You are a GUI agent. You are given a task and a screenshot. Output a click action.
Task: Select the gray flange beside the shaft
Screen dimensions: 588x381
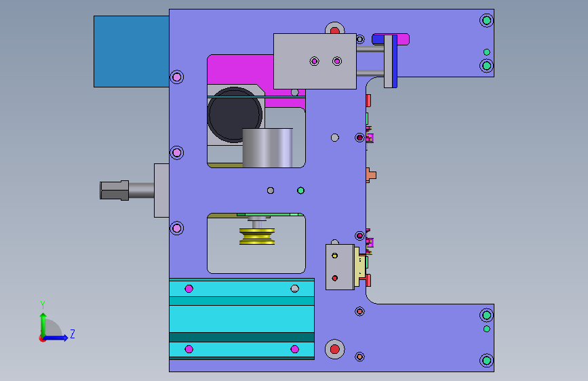161,190
